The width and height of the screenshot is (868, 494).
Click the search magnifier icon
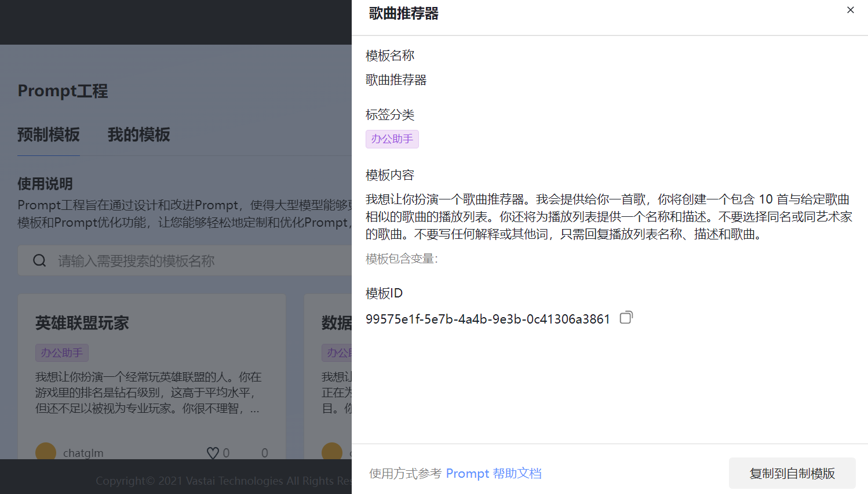39,260
